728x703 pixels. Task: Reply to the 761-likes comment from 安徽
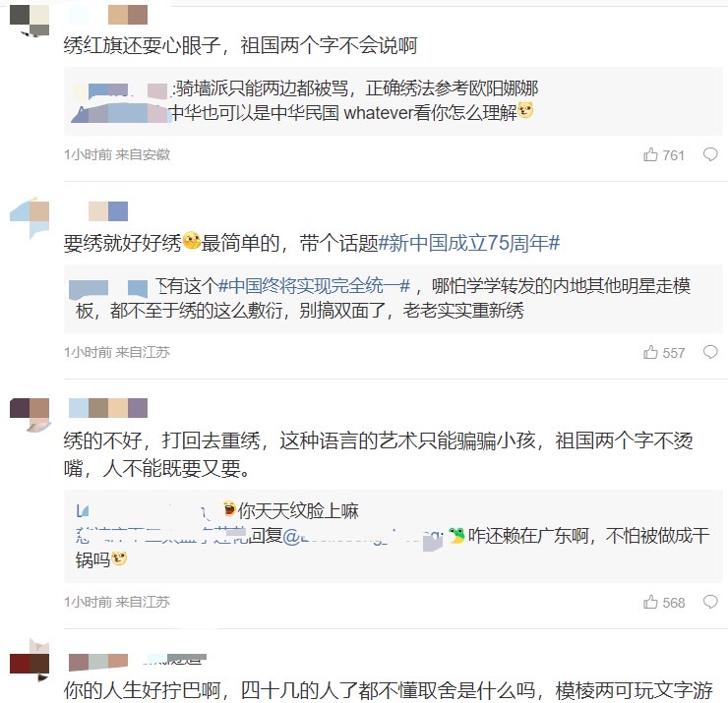coord(710,154)
